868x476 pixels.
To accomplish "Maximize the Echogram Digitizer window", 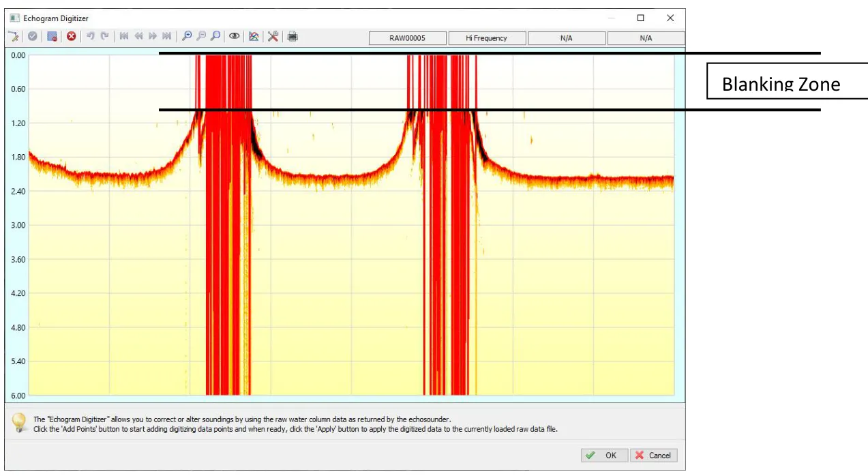I will (x=640, y=18).
